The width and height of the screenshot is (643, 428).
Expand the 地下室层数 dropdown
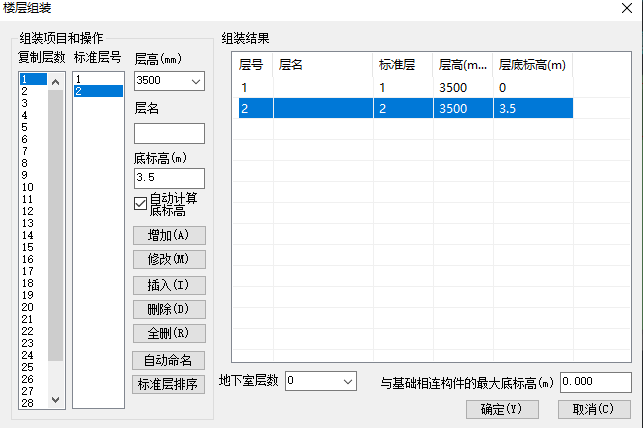point(348,381)
